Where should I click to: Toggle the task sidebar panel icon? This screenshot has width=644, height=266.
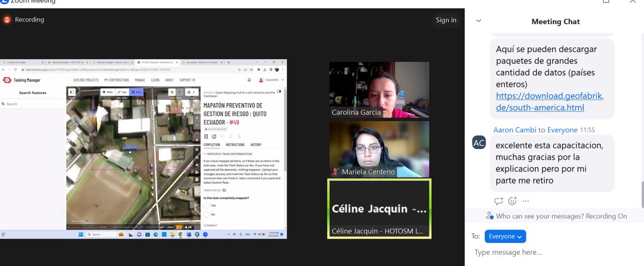pos(279,91)
